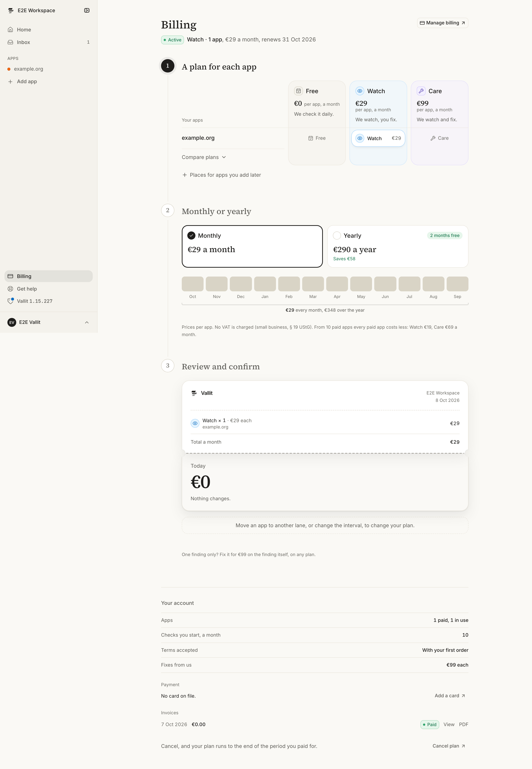The width and height of the screenshot is (532, 769).
Task: Expand Places for apps you add later
Action: click(221, 175)
